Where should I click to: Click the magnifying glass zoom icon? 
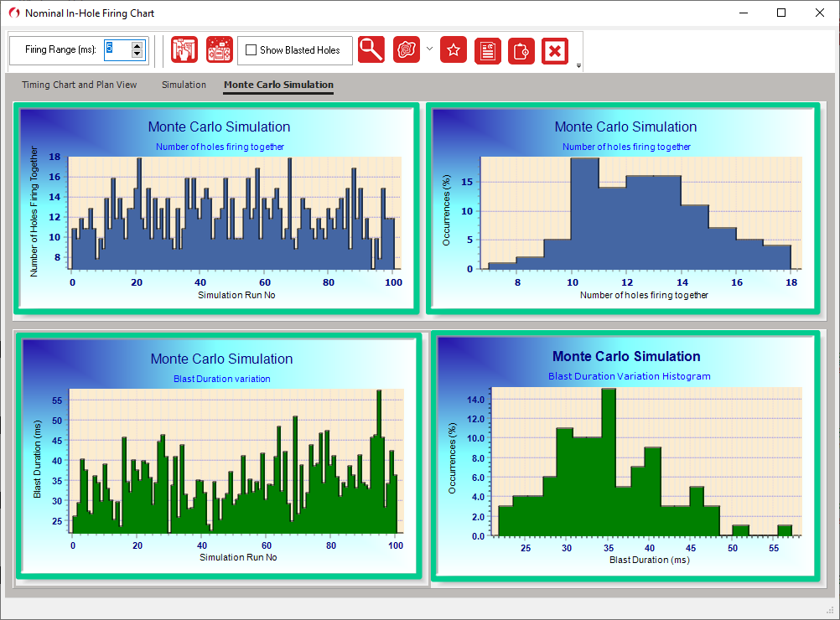371,49
